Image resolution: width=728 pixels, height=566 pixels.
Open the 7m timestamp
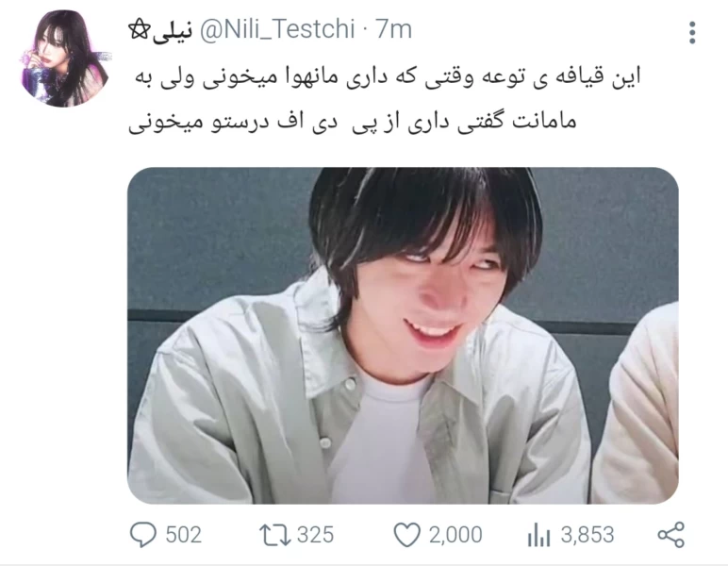pos(393,30)
